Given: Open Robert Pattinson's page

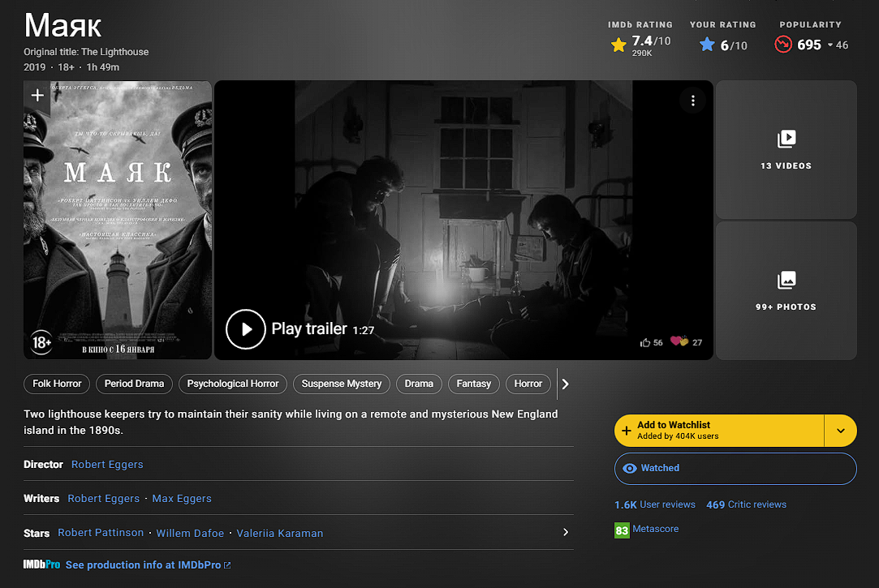Looking at the screenshot, I should (101, 533).
